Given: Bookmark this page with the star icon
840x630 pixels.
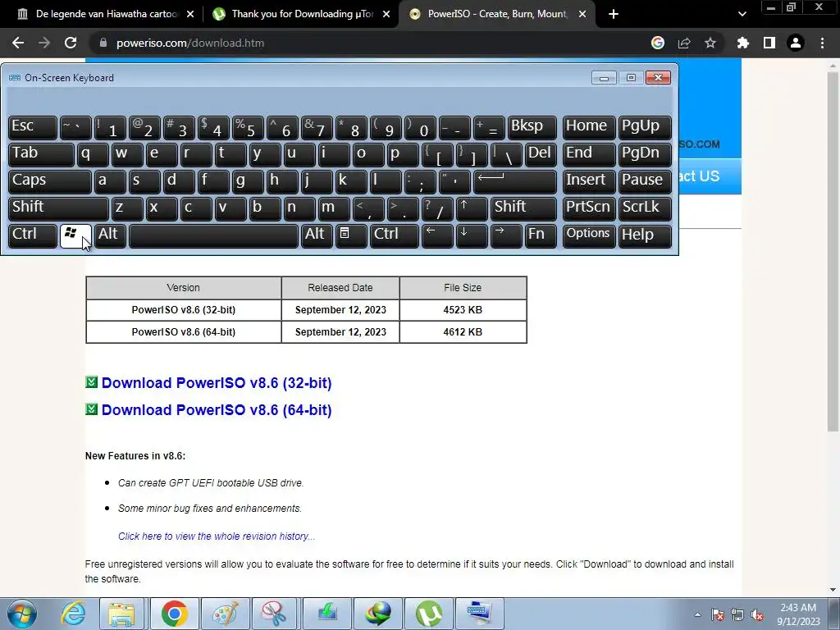Looking at the screenshot, I should (x=710, y=43).
